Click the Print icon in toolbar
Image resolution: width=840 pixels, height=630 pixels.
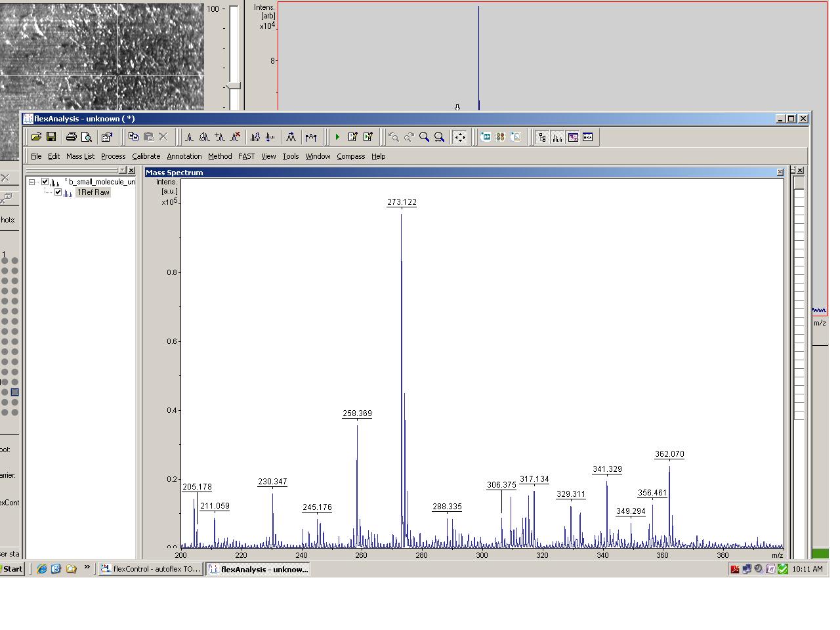click(x=71, y=137)
